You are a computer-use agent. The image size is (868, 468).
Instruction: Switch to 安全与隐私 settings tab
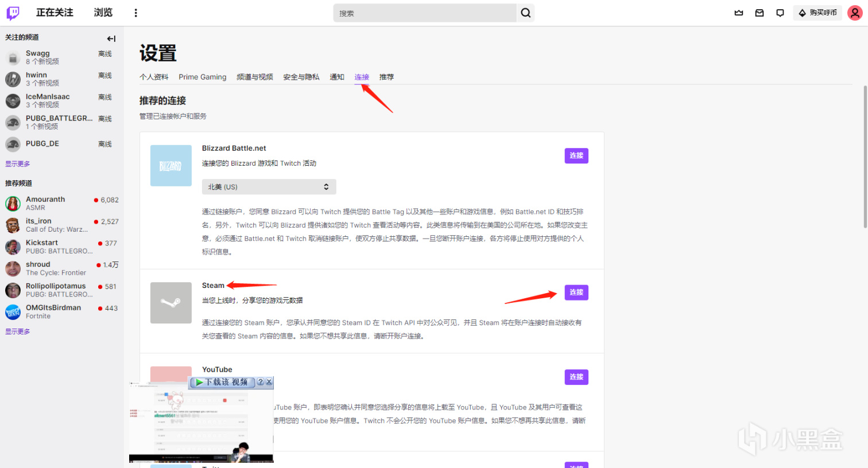pos(301,77)
